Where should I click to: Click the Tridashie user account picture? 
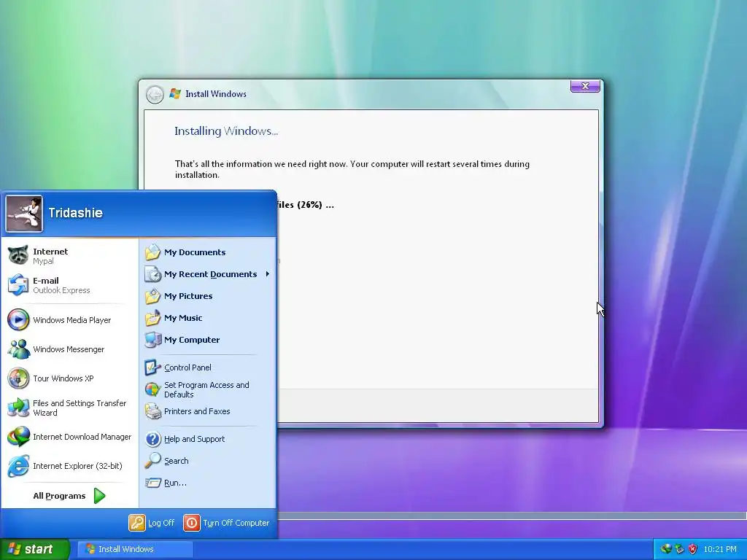click(x=24, y=214)
